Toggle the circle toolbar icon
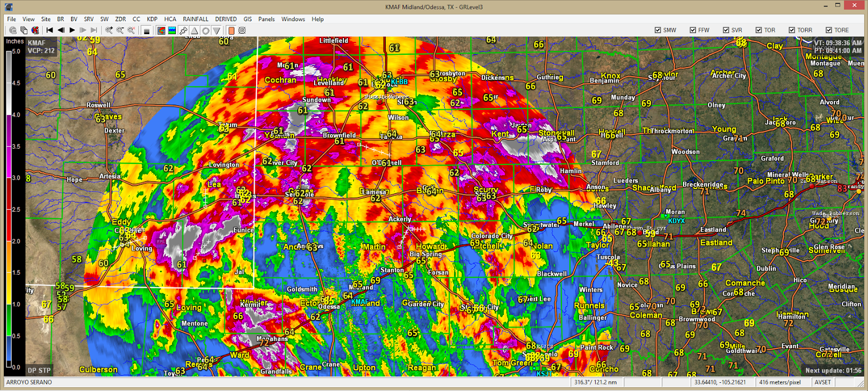The image size is (868, 391). pos(206,30)
